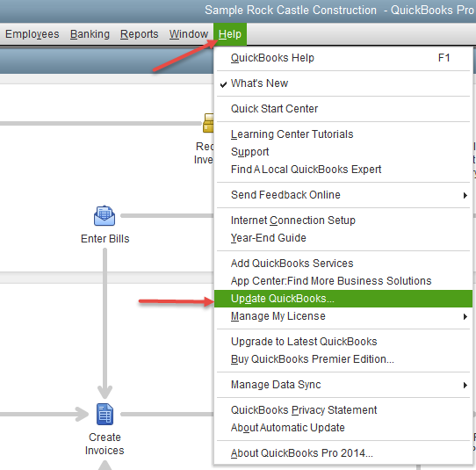Open the Year-End Guide
The image size is (476, 470).
pyautogui.click(x=343, y=238)
